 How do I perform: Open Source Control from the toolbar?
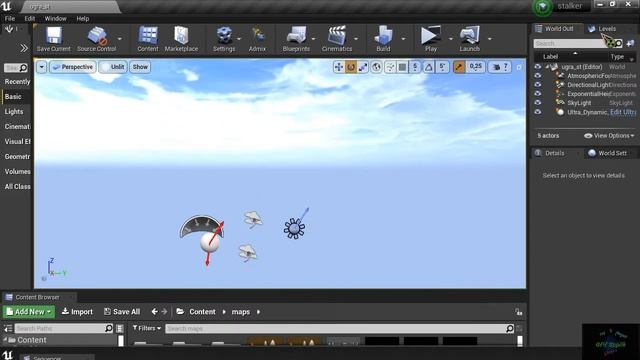click(97, 39)
